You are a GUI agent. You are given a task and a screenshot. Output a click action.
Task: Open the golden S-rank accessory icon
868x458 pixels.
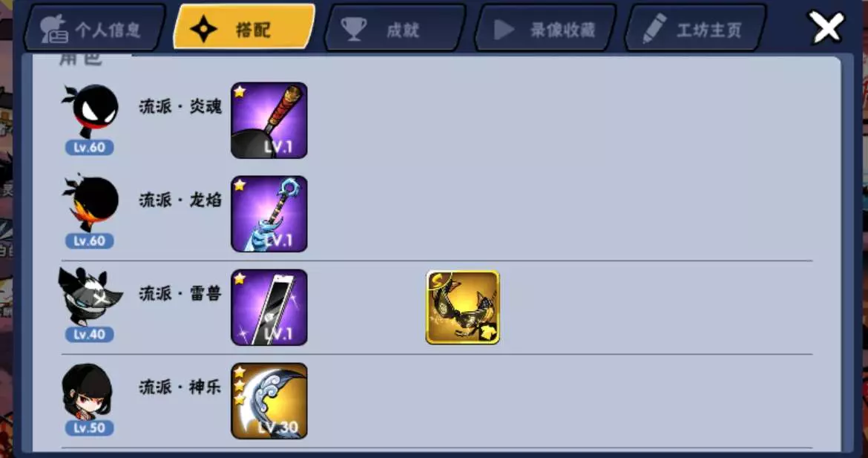463,307
